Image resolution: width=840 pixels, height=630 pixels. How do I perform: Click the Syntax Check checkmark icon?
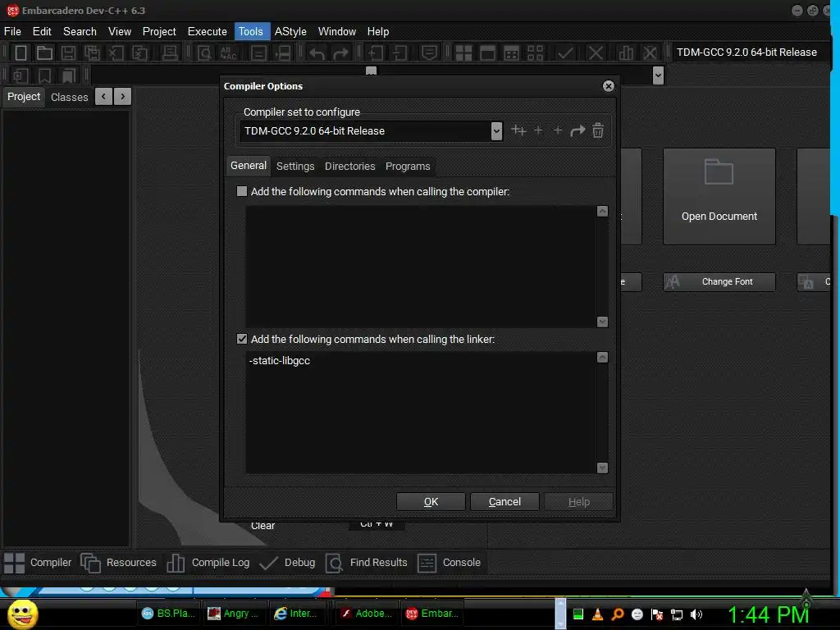[565, 52]
